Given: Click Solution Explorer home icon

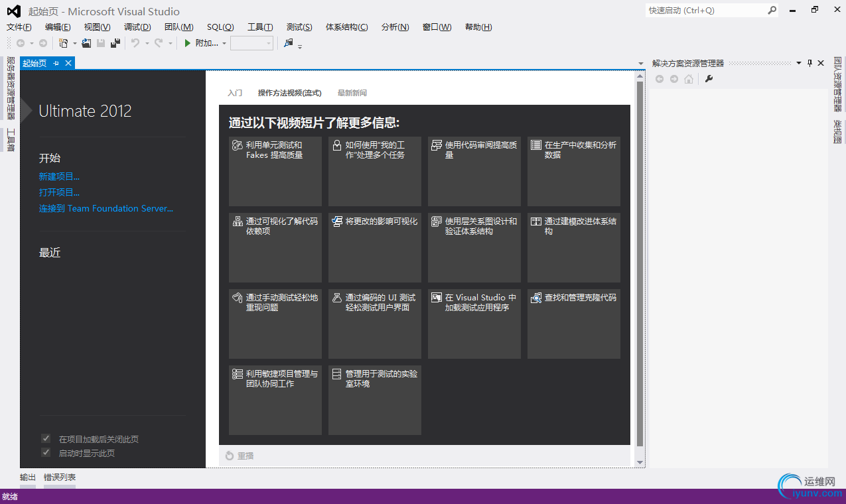Looking at the screenshot, I should point(689,79).
